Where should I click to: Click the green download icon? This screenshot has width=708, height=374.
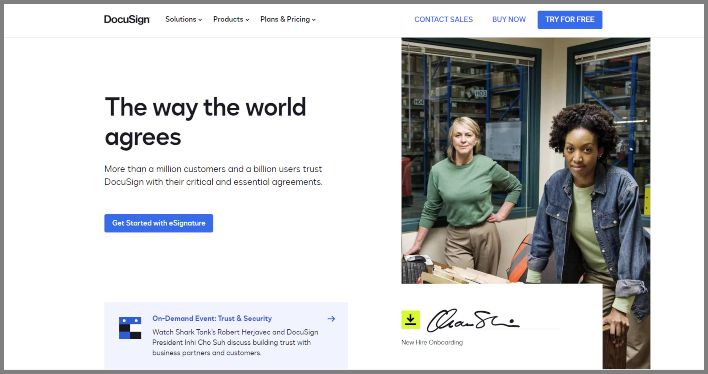[410, 320]
